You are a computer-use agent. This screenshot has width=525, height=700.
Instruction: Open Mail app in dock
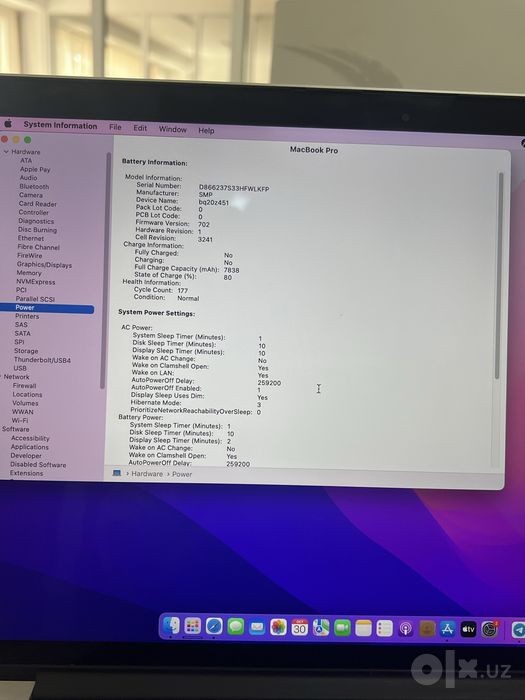point(257,627)
